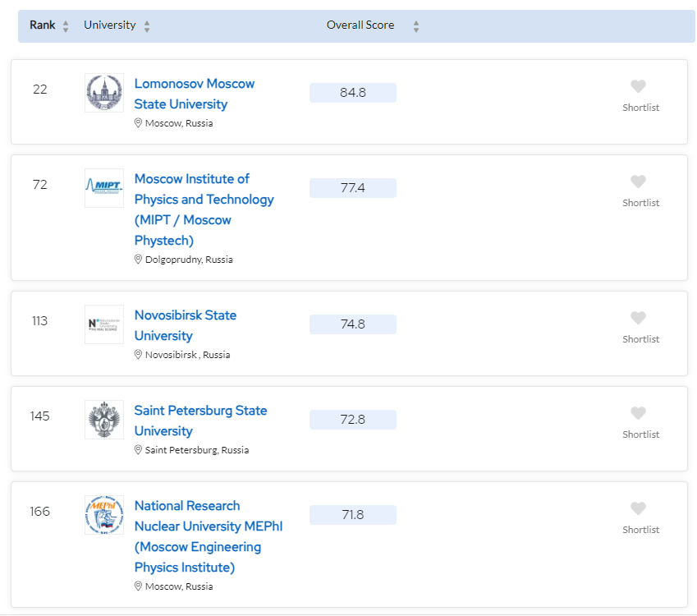Sort the table by the Rank column arrows

[66, 26]
